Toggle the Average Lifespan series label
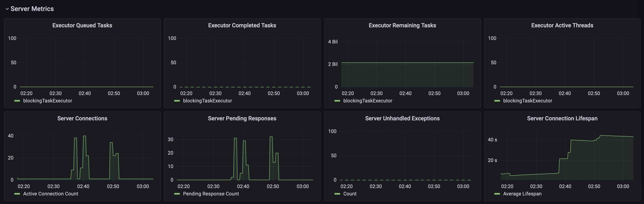The image size is (644, 204). click(x=522, y=194)
